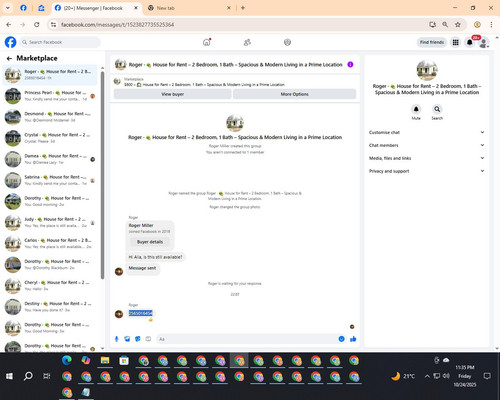The width and height of the screenshot is (500, 400).
Task: Click the Search magnifier in chat details panel
Action: (x=437, y=109)
